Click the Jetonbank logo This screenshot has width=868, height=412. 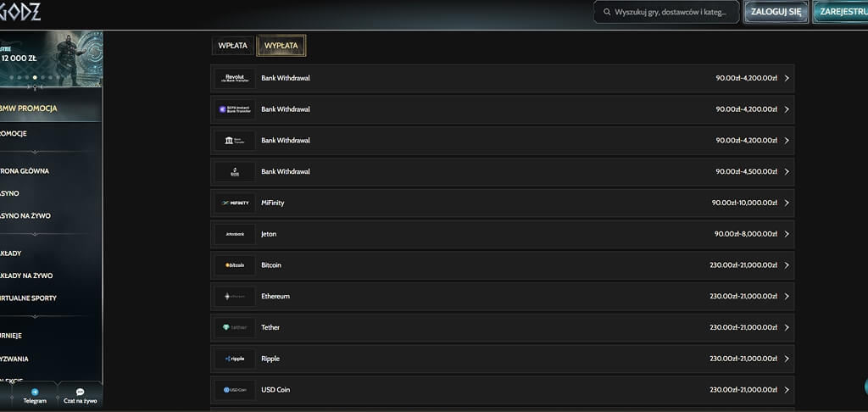tap(235, 234)
